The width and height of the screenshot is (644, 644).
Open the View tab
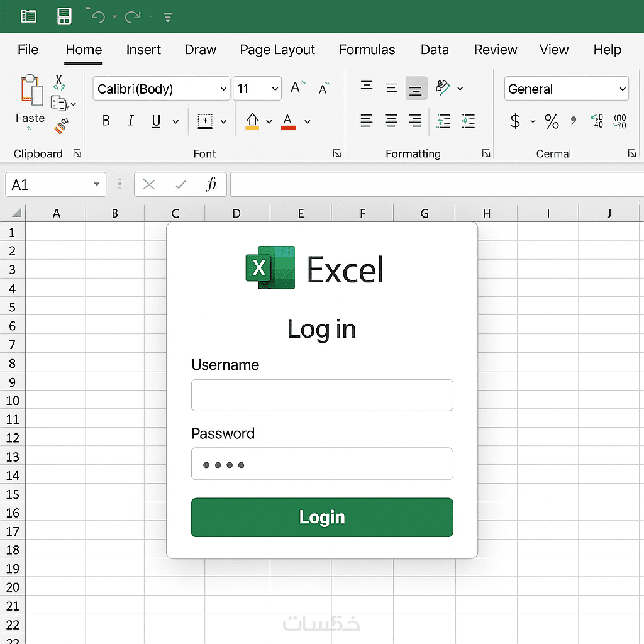554,50
